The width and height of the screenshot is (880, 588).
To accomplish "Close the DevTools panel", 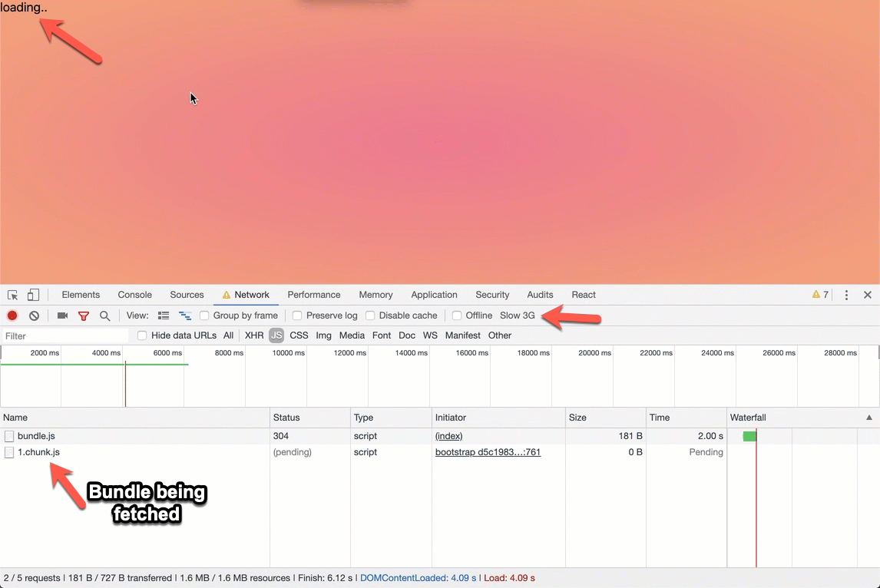I will (x=868, y=295).
